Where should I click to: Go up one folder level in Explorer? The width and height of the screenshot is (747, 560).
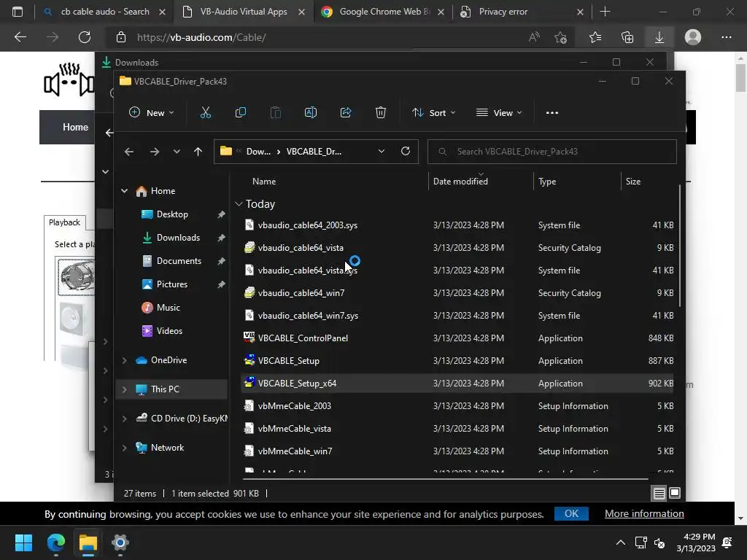tap(198, 152)
